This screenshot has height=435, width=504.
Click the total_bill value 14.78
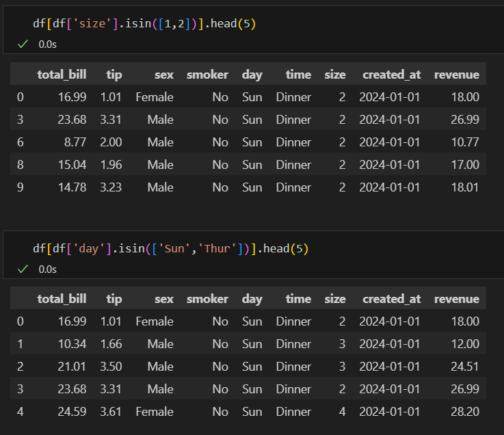(72, 187)
